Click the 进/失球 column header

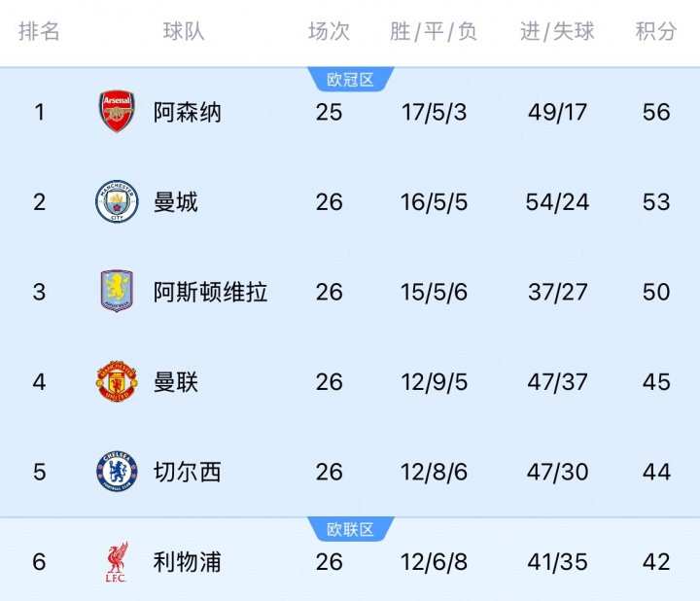[557, 31]
